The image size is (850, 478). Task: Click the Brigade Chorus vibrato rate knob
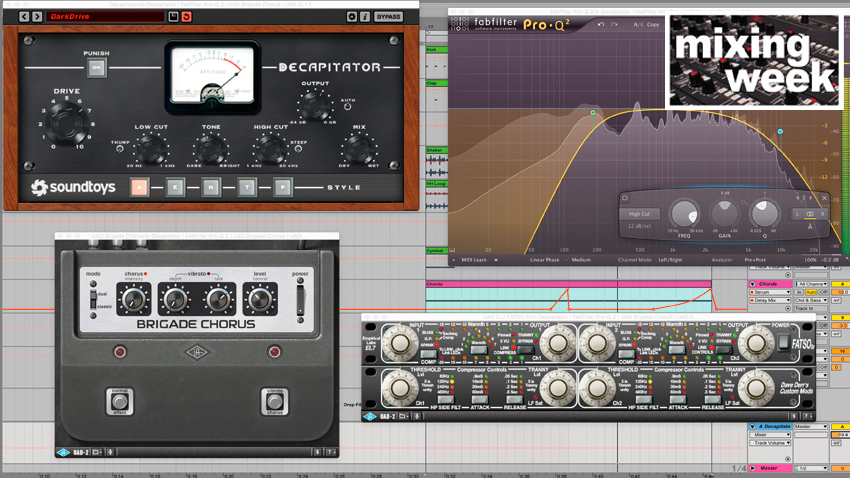[218, 299]
